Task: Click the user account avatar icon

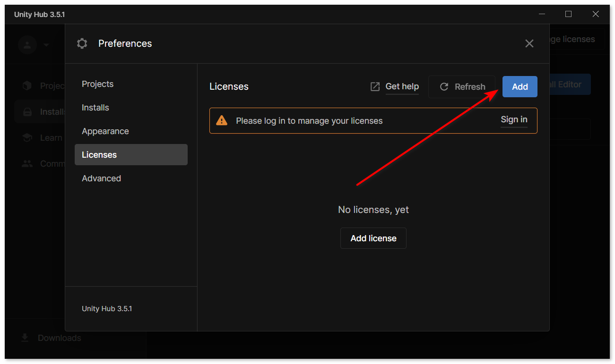Action: (x=27, y=45)
